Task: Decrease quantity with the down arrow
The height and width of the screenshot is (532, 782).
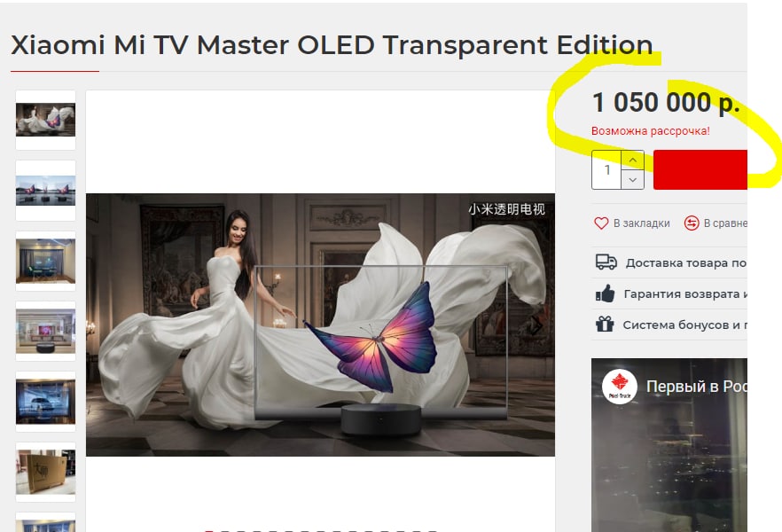Action: [x=632, y=179]
